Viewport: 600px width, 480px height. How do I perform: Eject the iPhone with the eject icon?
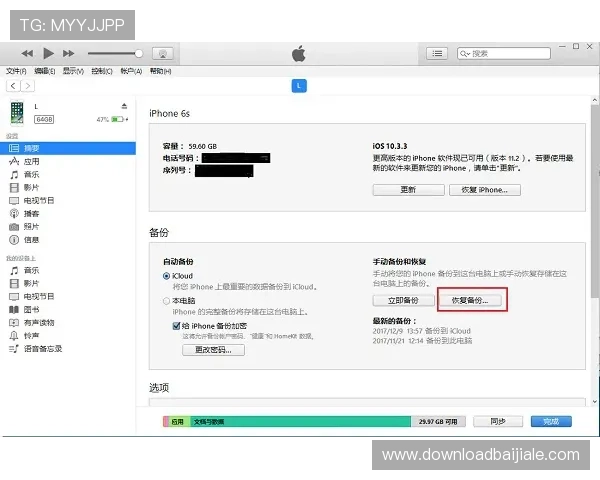124,106
